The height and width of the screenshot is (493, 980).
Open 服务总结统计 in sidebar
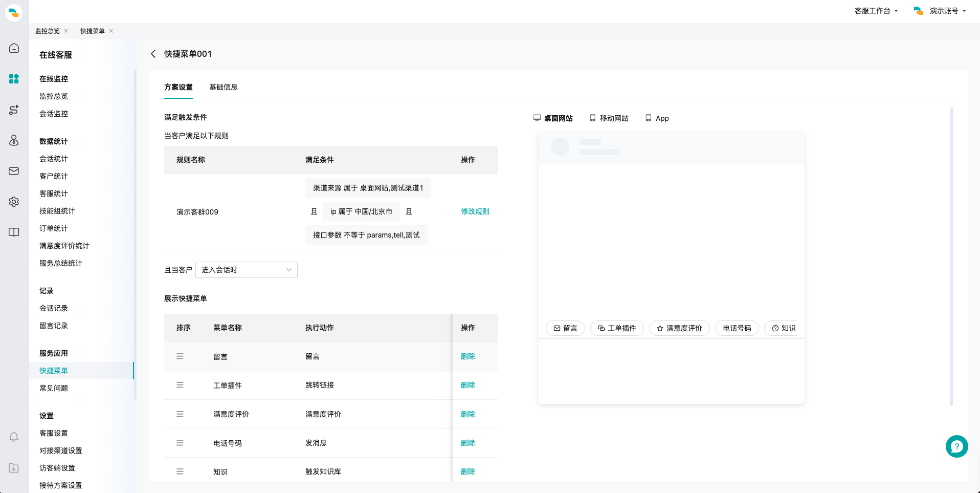pyautogui.click(x=61, y=263)
